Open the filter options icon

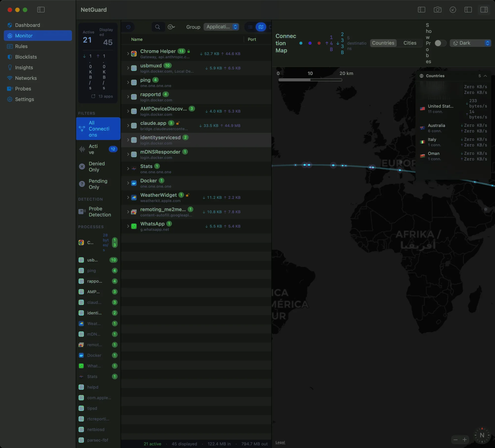(x=171, y=27)
